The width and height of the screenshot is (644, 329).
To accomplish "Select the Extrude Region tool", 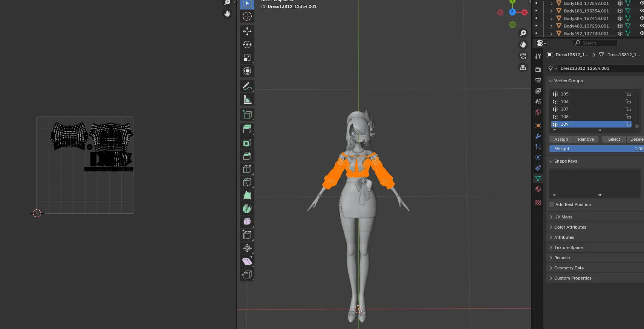I will pos(247,129).
